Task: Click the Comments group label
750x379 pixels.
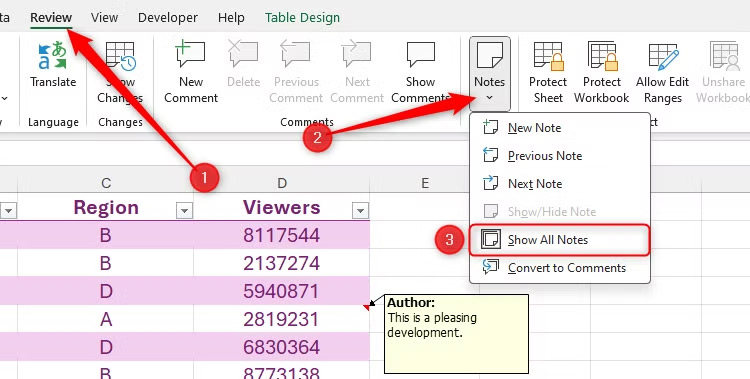Action: (x=307, y=123)
